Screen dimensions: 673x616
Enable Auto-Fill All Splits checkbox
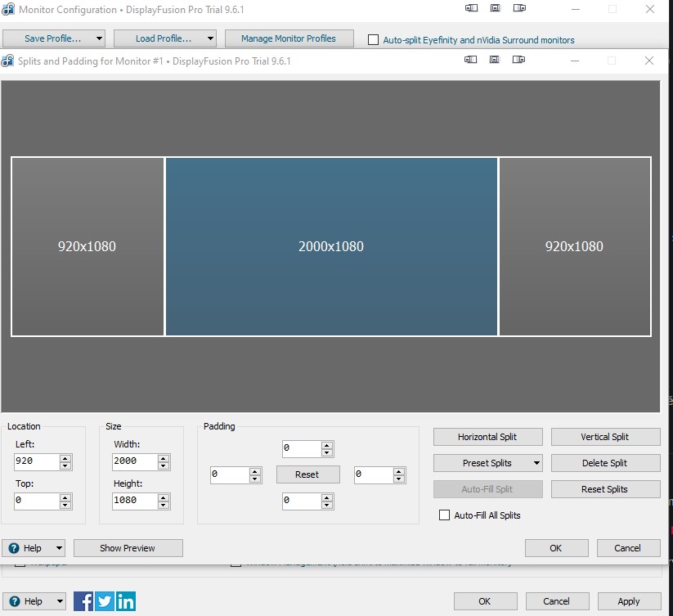coord(445,515)
